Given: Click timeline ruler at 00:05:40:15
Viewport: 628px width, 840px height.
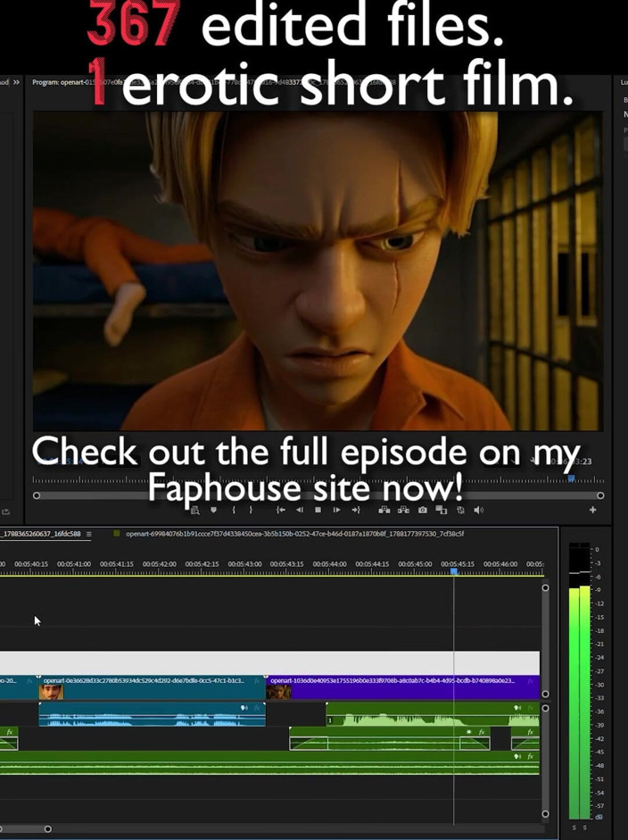Looking at the screenshot, I should [x=31, y=564].
